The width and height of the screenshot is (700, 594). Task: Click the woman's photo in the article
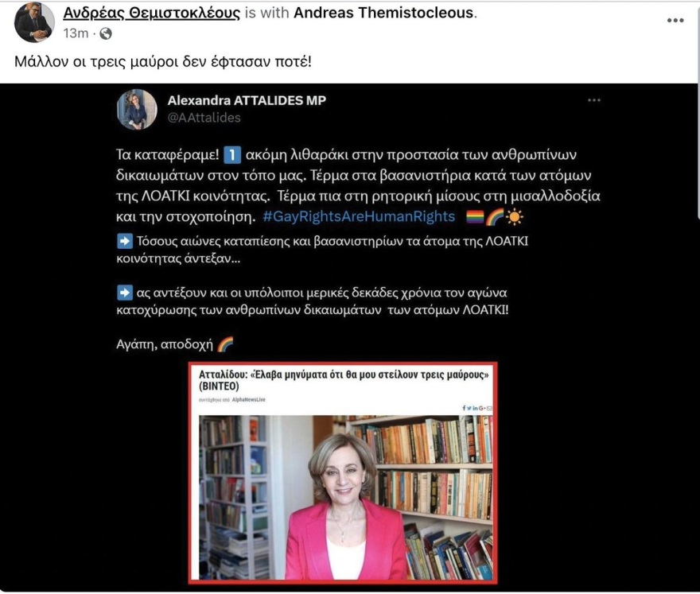(x=345, y=498)
